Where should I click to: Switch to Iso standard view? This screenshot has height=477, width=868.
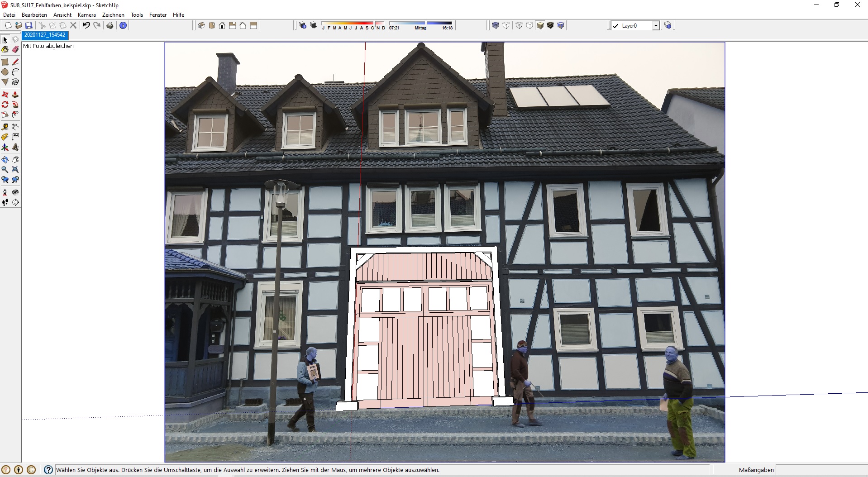click(201, 26)
